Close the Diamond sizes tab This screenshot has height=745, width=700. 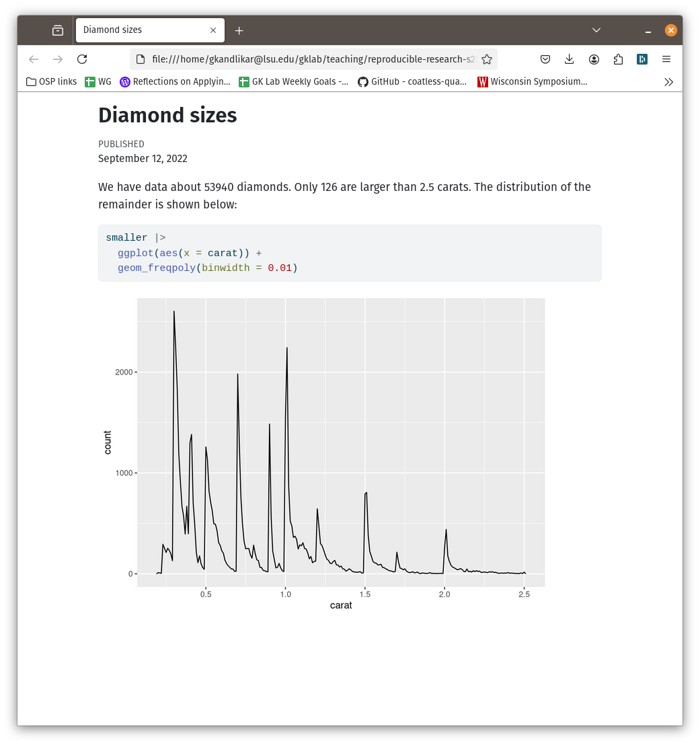pyautogui.click(x=214, y=30)
